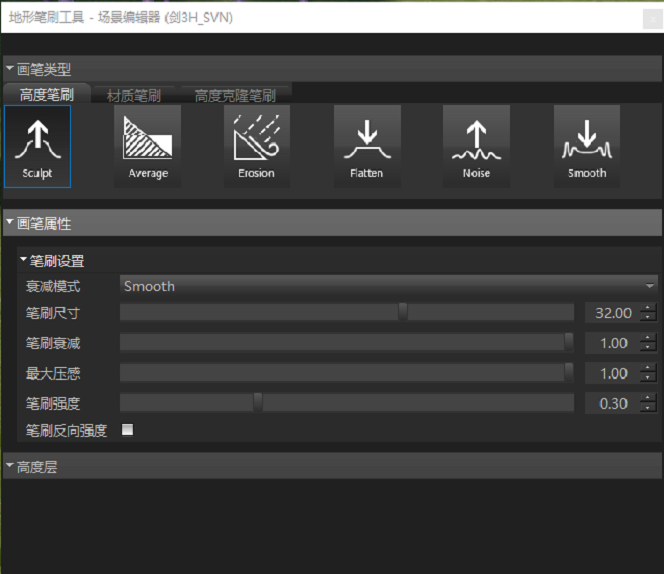Click the 笔刷尺寸 value field 32.00
This screenshot has height=574, width=664.
click(x=613, y=313)
